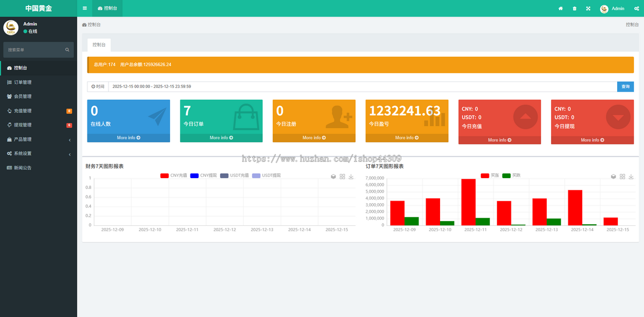Enter fullscreen using the expand icon
The image size is (644, 317).
tap(588, 9)
